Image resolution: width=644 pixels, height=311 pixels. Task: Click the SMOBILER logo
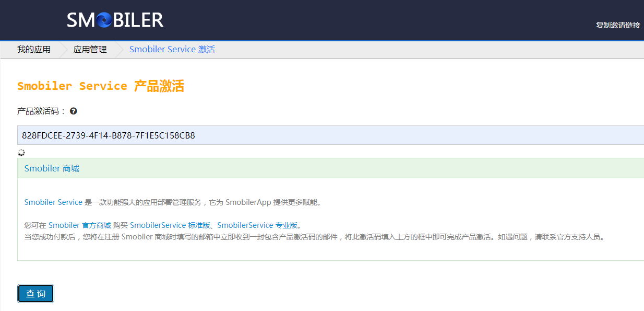point(115,20)
